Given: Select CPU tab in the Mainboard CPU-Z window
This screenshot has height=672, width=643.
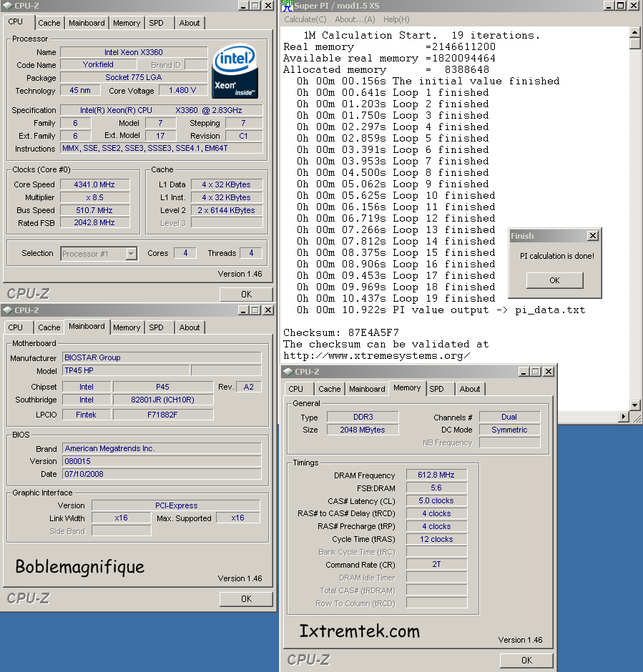Looking at the screenshot, I should click(x=16, y=327).
